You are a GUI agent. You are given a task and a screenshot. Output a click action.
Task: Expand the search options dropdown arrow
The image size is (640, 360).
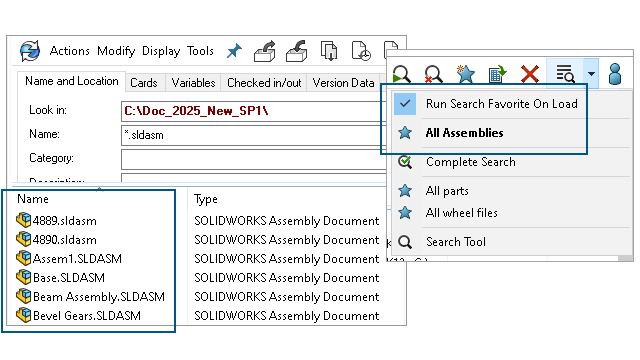tap(591, 74)
